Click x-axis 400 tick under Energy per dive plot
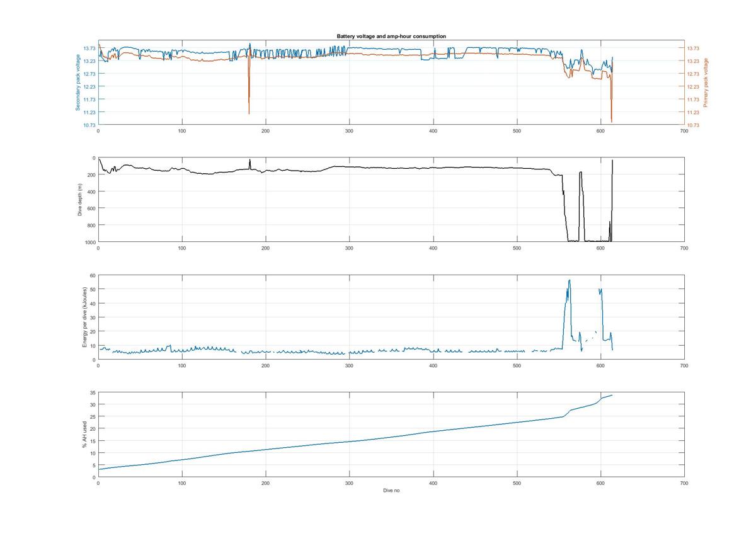 (x=433, y=366)
